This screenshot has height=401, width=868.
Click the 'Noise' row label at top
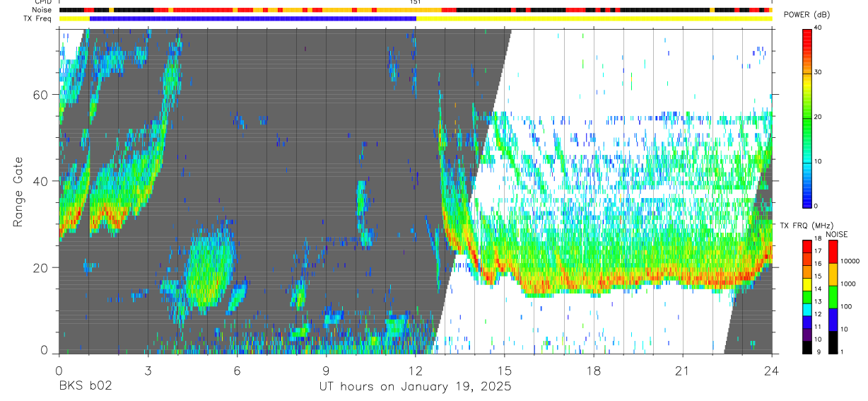click(x=42, y=10)
